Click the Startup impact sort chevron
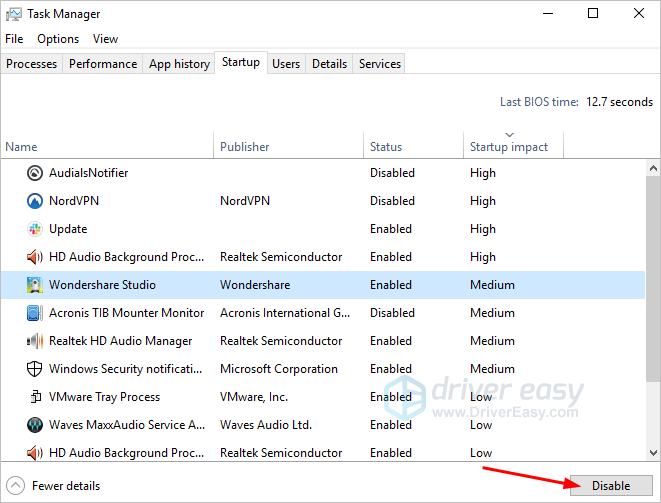The width and height of the screenshot is (661, 503). point(509,135)
